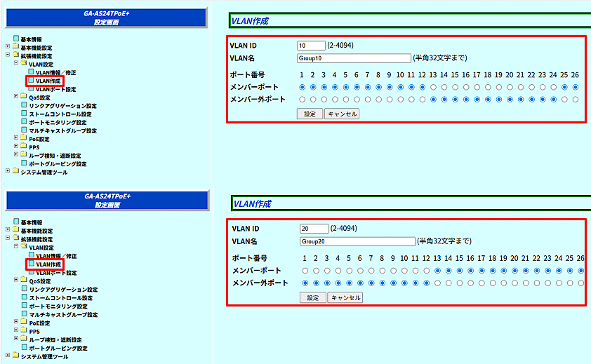591x364 pixels.
Task: Click the VLAN名 field containing Group20
Action: [x=357, y=242]
